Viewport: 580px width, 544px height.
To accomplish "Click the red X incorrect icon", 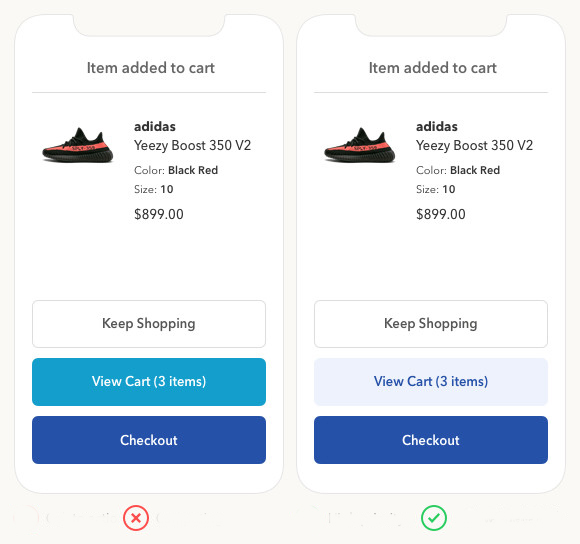I will click(136, 518).
